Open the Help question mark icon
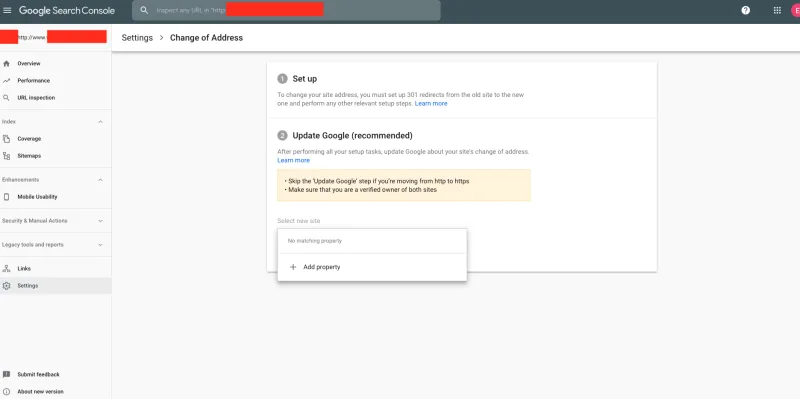The image size is (800, 399). pos(745,10)
